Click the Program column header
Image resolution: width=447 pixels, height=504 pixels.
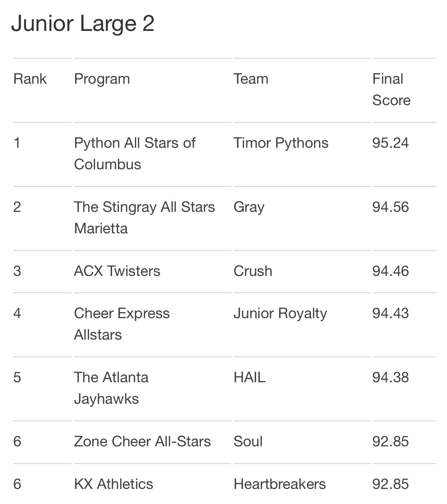pos(102,79)
